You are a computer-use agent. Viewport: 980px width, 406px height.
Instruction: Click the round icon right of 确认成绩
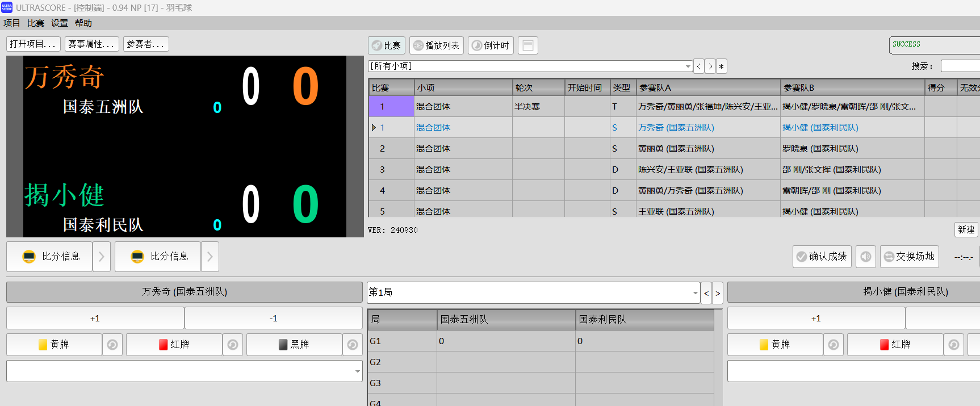pyautogui.click(x=865, y=257)
